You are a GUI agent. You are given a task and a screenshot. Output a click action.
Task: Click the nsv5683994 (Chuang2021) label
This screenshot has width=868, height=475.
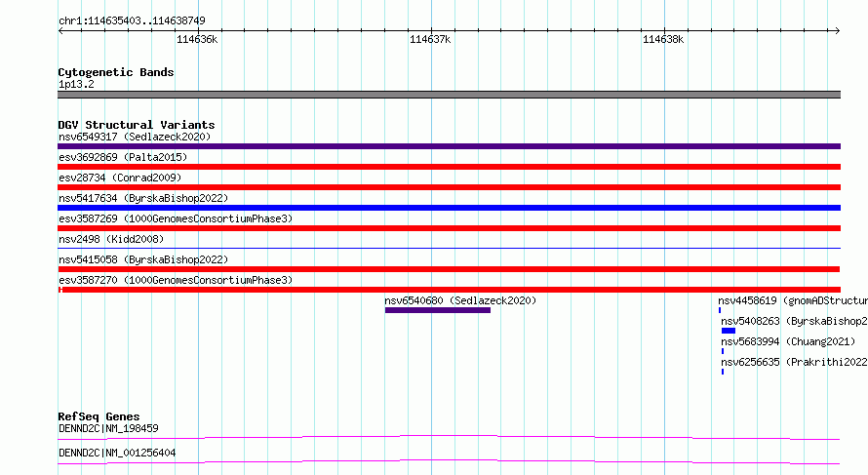click(788, 341)
